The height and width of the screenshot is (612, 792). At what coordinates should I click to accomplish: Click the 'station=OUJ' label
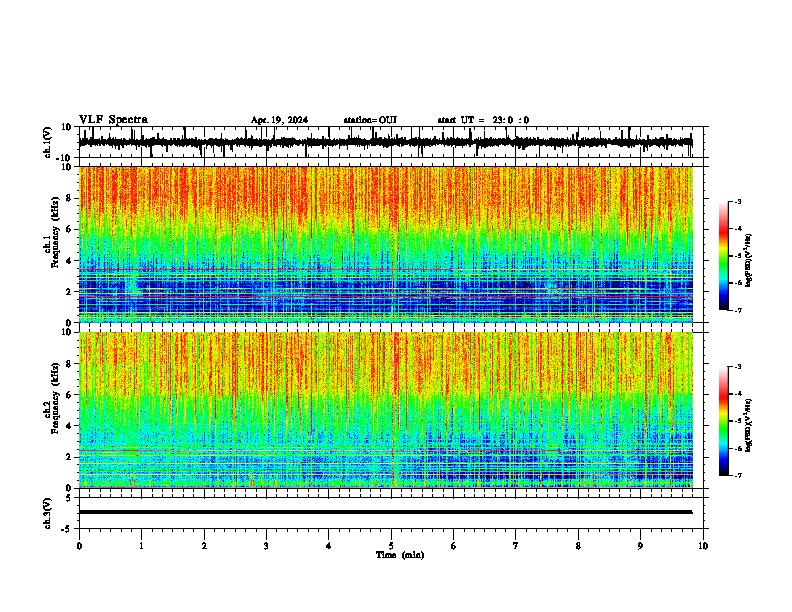370,120
